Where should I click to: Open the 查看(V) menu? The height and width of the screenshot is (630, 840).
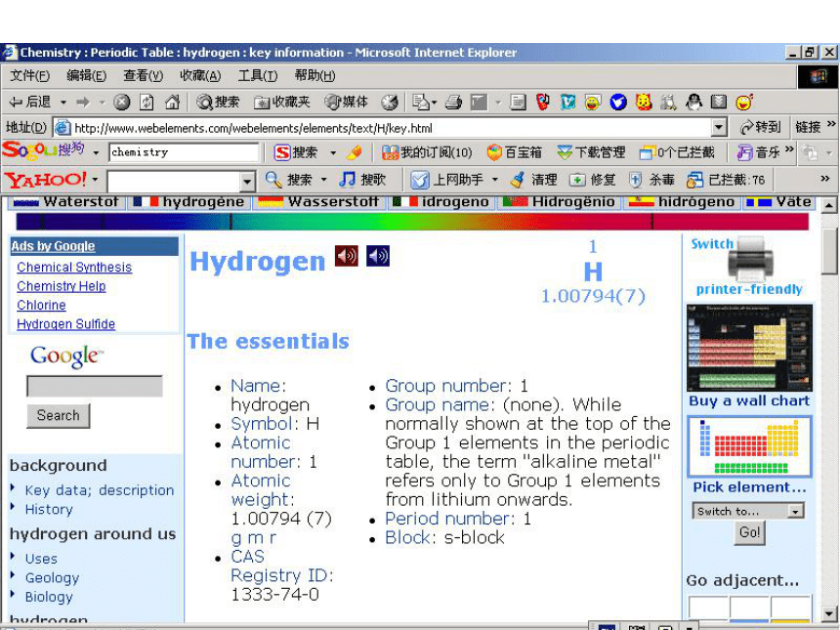(x=143, y=75)
